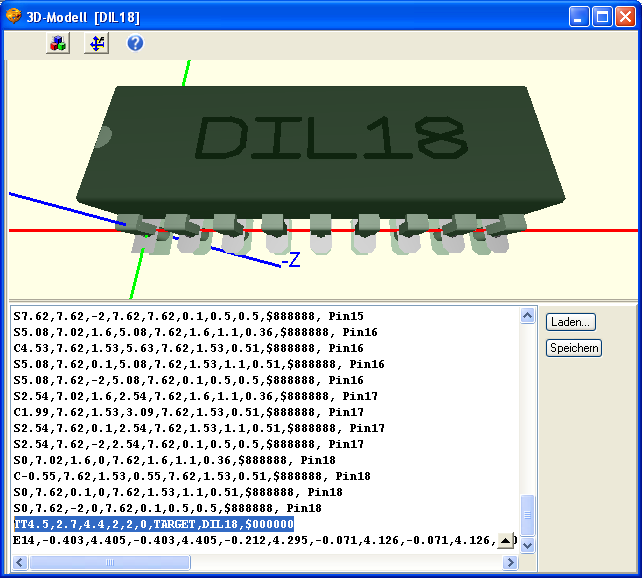Image resolution: width=642 pixels, height=578 pixels.
Task: Click the horizontal scrollbar left arrow
Action: [20, 562]
